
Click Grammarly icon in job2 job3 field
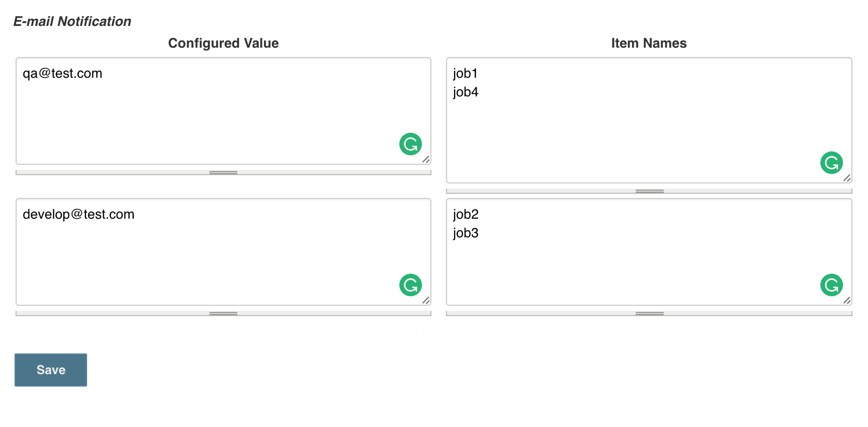pos(832,285)
